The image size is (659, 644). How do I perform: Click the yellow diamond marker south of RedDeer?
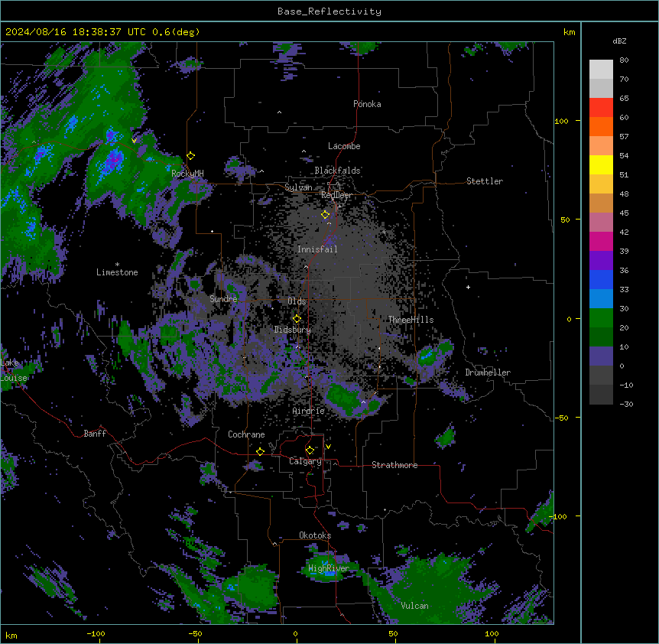326,215
